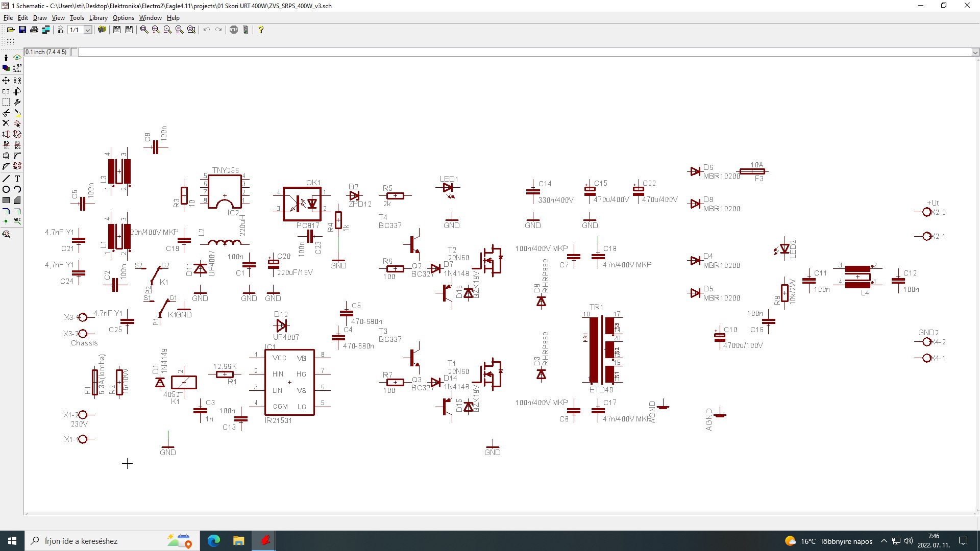Select the Text tool
The height and width of the screenshot is (551, 980).
17,179
